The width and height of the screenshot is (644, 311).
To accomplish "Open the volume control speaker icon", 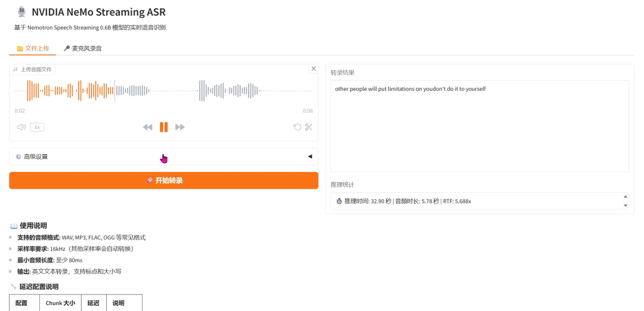I will pos(21,127).
